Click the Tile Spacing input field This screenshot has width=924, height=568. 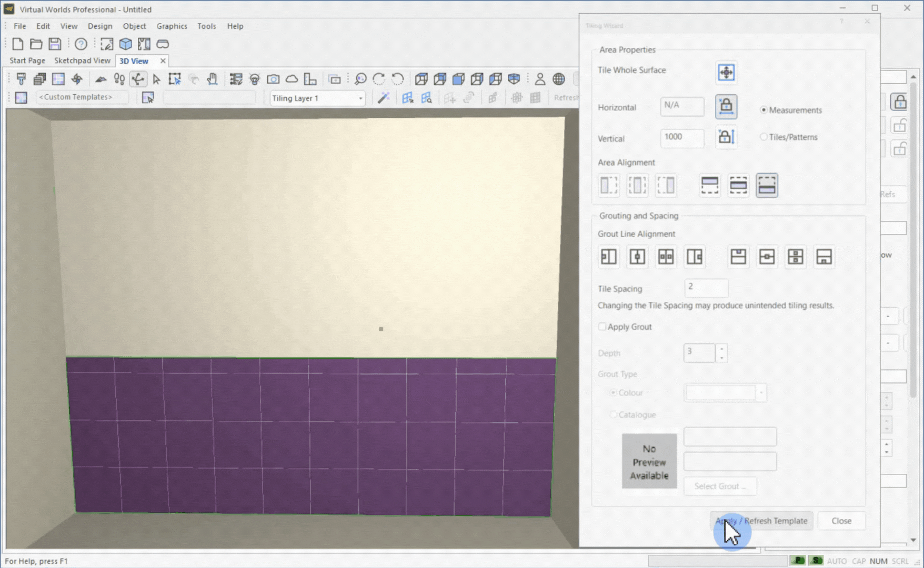pyautogui.click(x=706, y=288)
